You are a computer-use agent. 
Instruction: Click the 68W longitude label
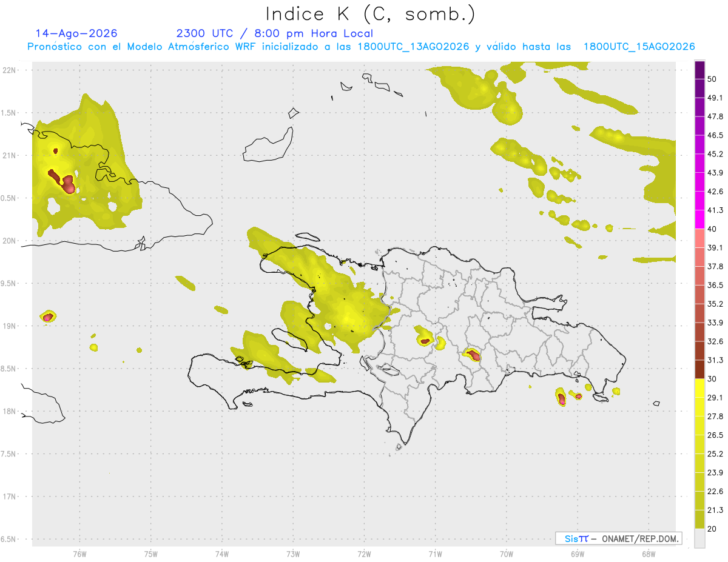[649, 554]
